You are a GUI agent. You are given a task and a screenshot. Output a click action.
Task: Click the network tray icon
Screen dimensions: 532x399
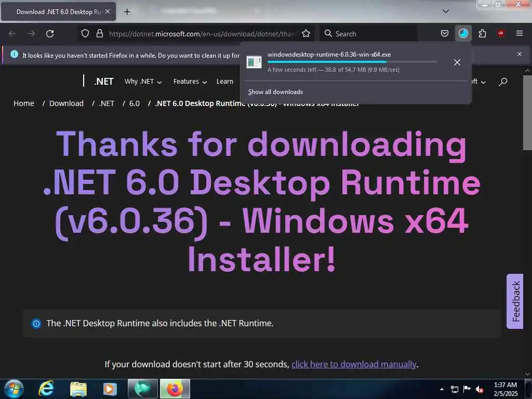click(x=454, y=389)
